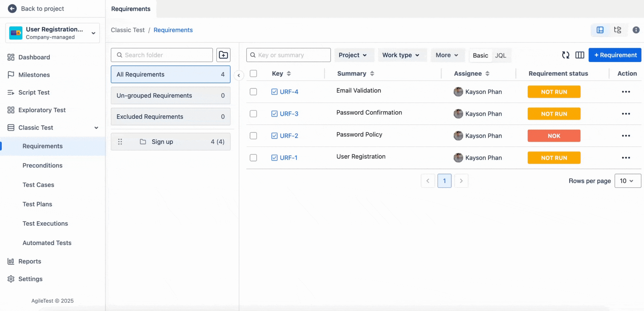
Task: Open the Work type filter dropdown
Action: 401,55
